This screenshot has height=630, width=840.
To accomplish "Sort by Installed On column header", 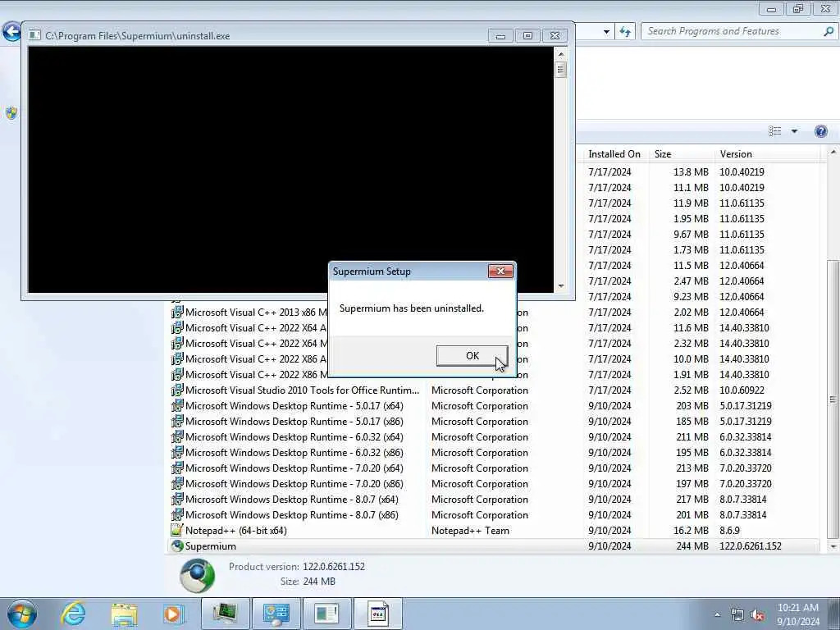I will pyautogui.click(x=614, y=154).
